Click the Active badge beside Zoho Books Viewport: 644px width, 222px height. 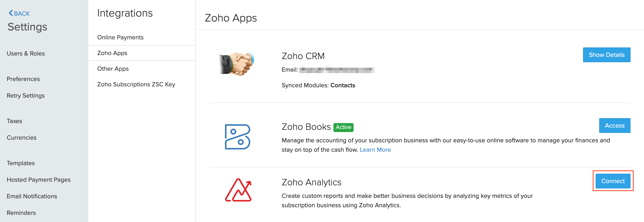pos(343,127)
